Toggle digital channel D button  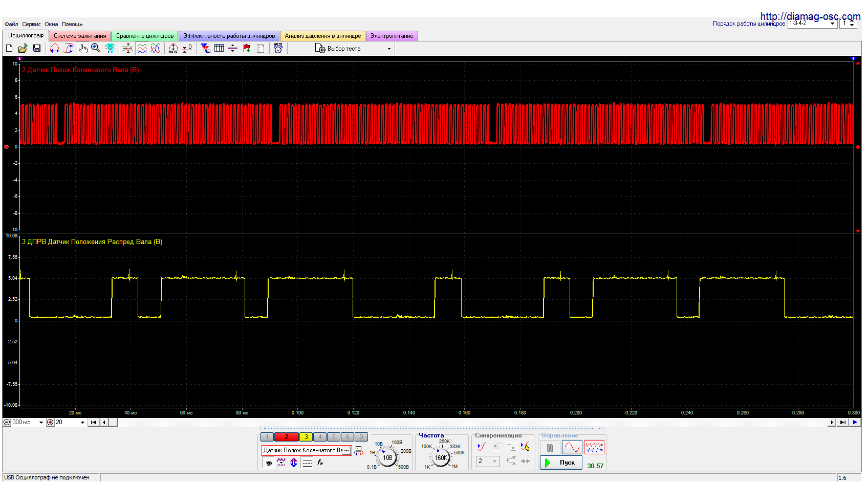361,437
